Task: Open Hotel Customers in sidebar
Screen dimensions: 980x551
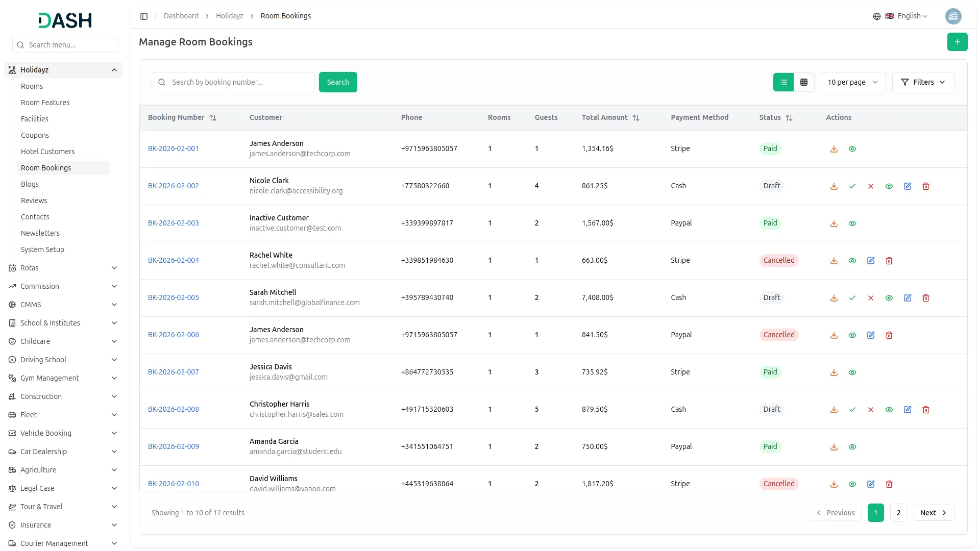Action: coord(47,152)
